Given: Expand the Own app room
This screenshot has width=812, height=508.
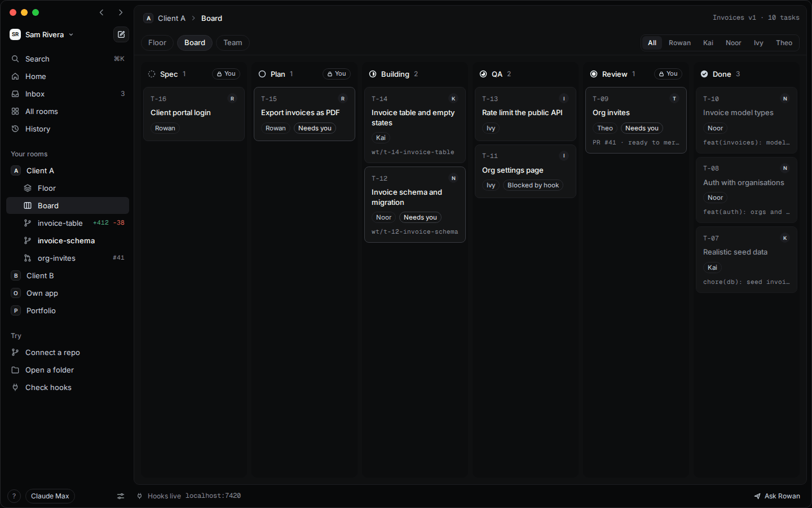Looking at the screenshot, I should (68, 293).
